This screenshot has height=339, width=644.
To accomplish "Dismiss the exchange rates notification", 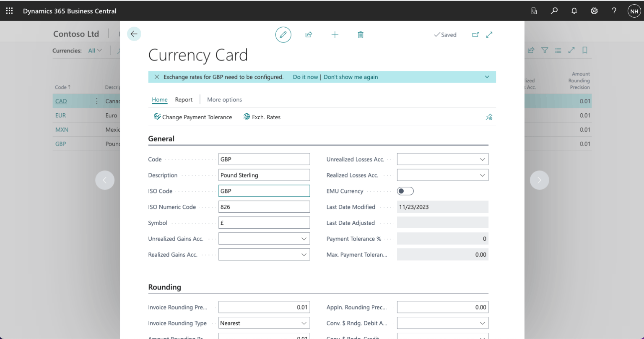I will coord(157,77).
